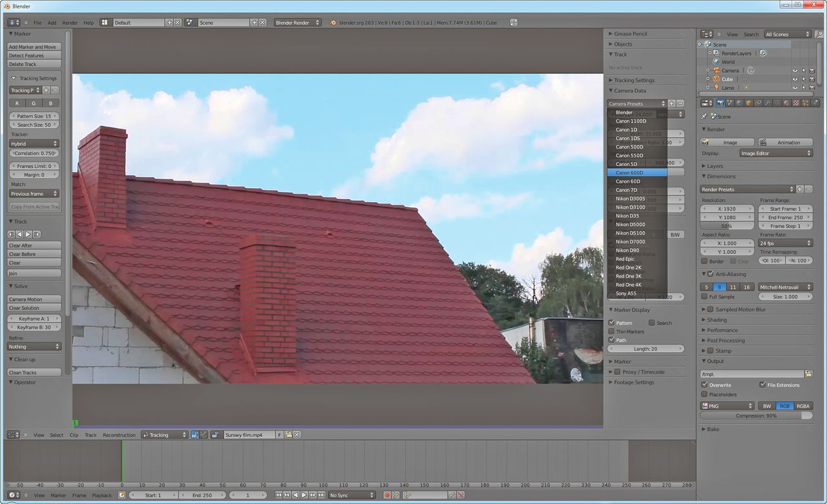
Task: Open the Reconstruction menu in clip editor
Action: [x=119, y=435]
